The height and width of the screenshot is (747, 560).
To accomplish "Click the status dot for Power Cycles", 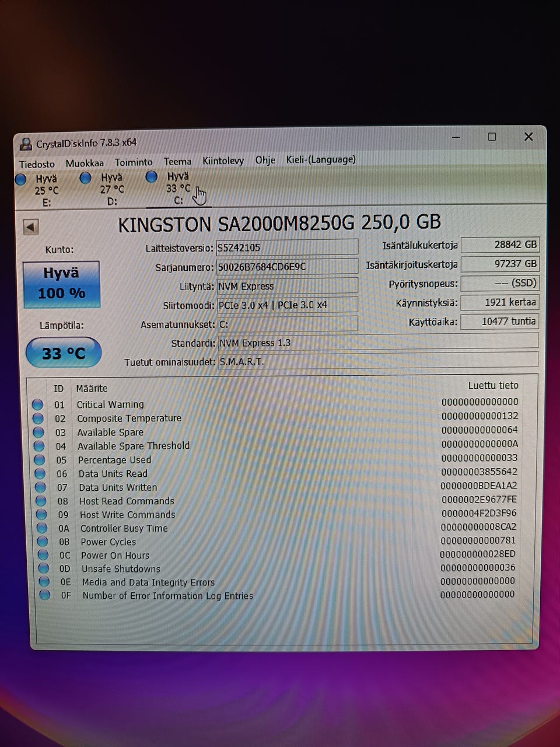I will (43, 542).
